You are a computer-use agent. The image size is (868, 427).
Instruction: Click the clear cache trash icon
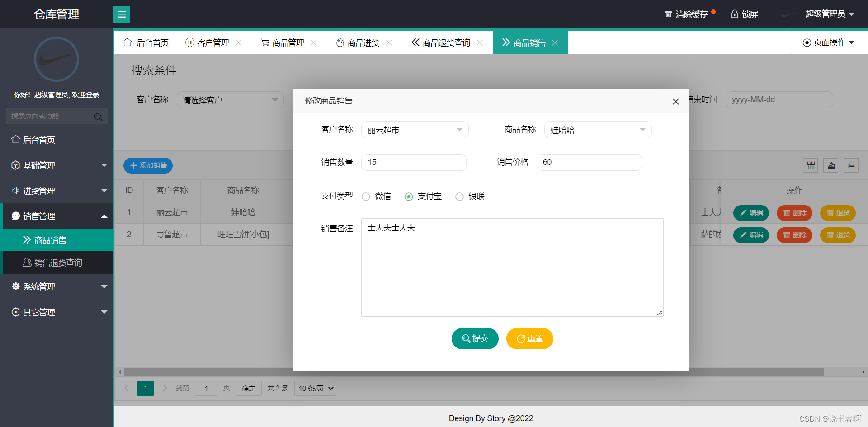click(x=668, y=14)
